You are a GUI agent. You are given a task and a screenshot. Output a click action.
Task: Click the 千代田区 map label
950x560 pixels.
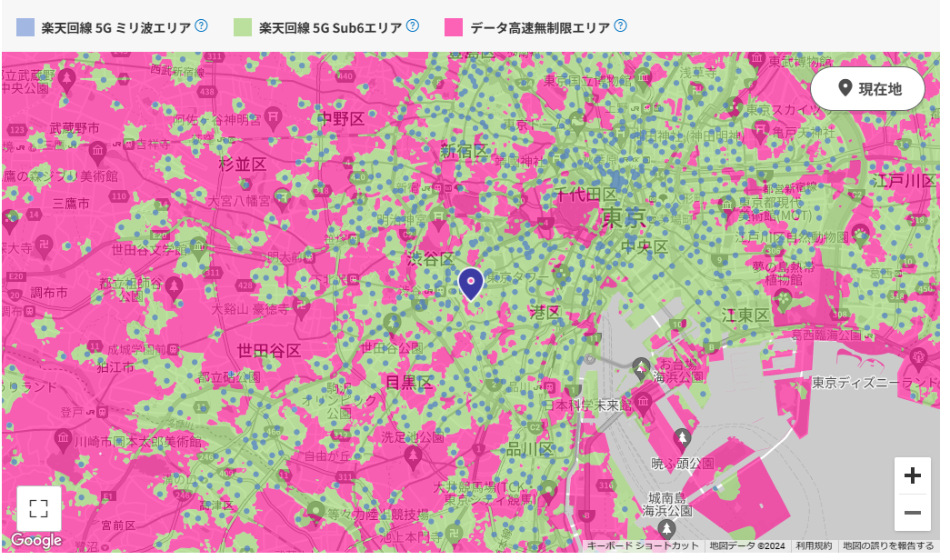point(585,195)
